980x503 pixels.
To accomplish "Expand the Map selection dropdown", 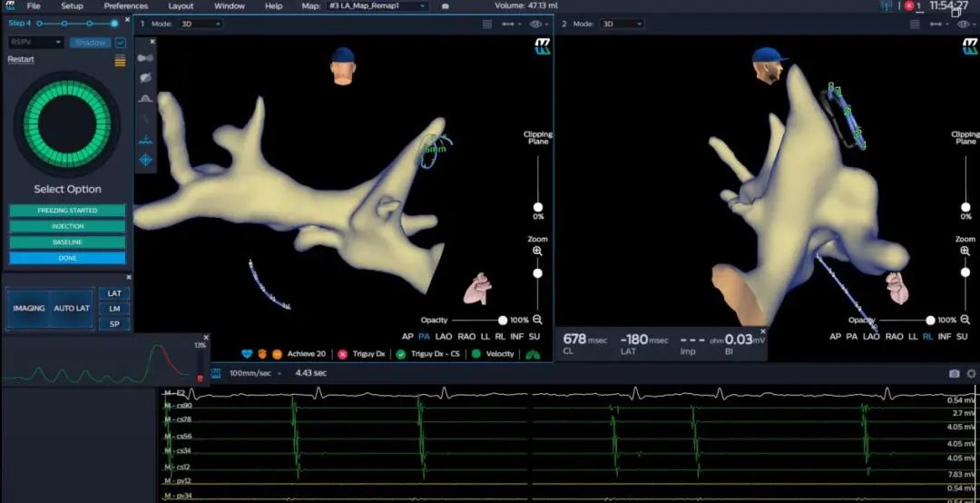I will [377, 6].
